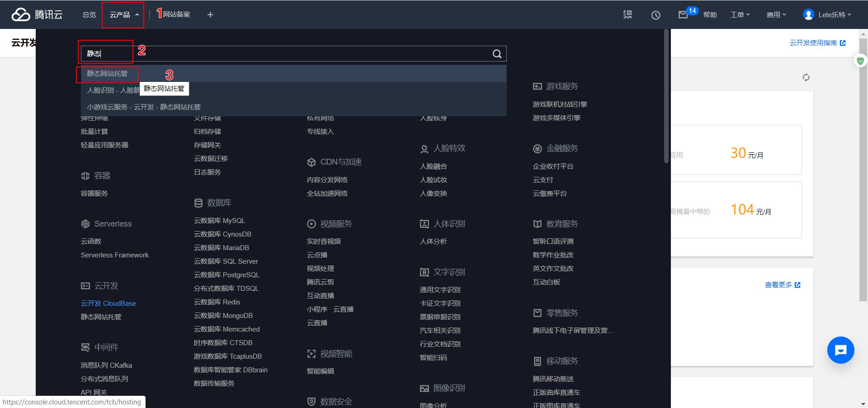Click the search magnifier icon
Screen dimensions: 868x408
click(x=497, y=54)
